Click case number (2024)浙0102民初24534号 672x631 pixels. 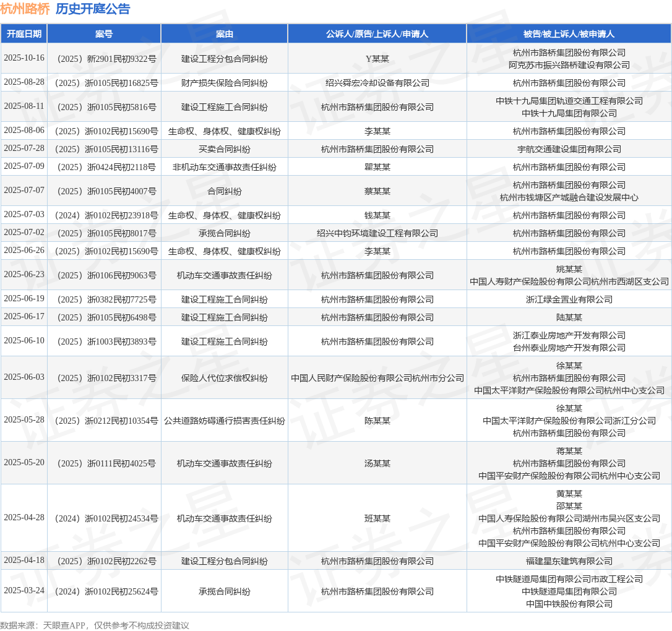104,518
